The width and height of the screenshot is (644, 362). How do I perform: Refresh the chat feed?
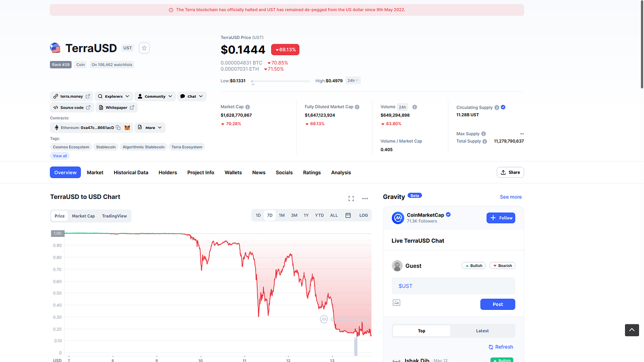501,347
